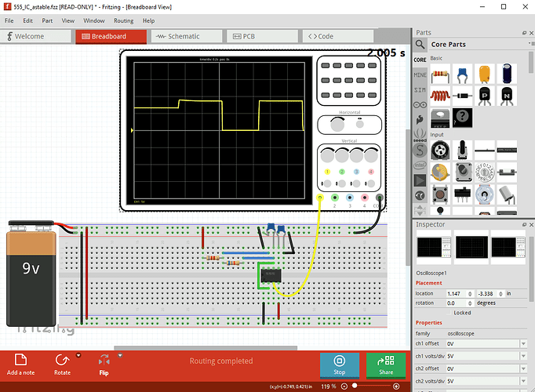Open the File menu

coord(9,21)
